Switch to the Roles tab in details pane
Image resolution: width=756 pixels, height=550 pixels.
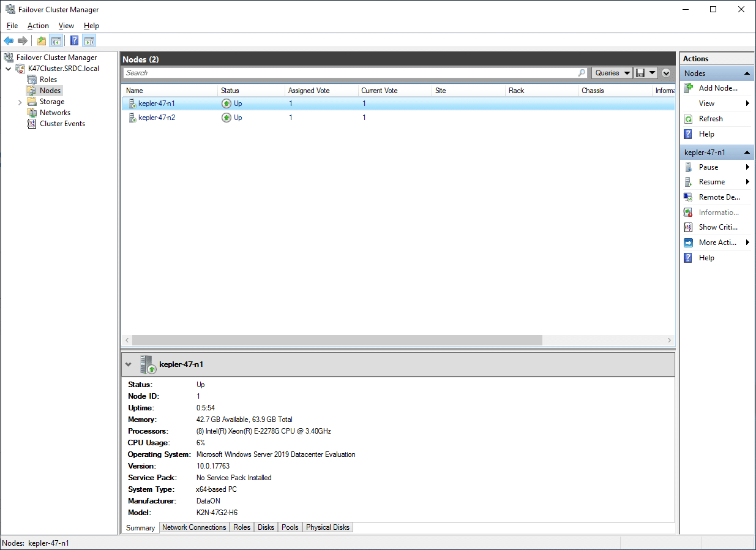tap(242, 527)
